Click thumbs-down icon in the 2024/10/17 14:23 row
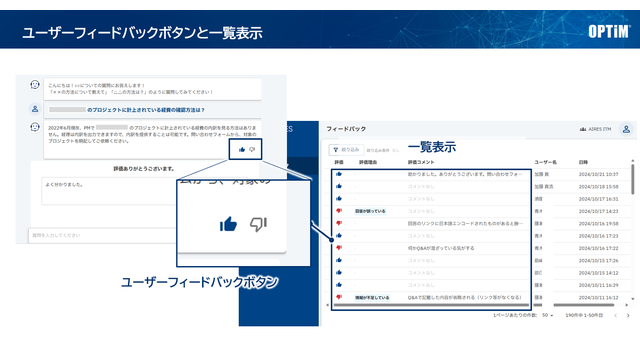Image resolution: width=640 pixels, height=360 pixels. [339, 211]
